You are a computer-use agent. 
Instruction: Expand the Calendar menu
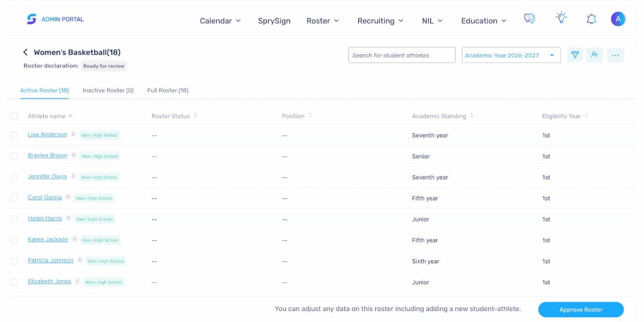[x=220, y=21]
